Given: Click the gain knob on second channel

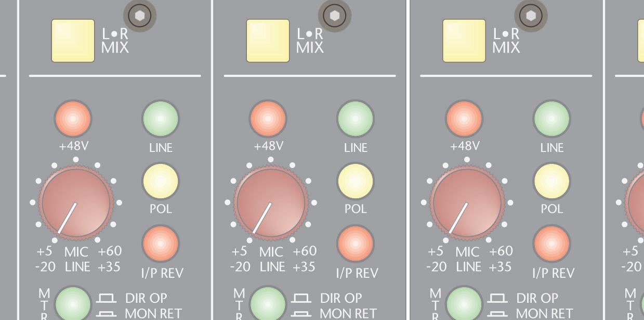Looking at the screenshot, I should pos(271,202).
